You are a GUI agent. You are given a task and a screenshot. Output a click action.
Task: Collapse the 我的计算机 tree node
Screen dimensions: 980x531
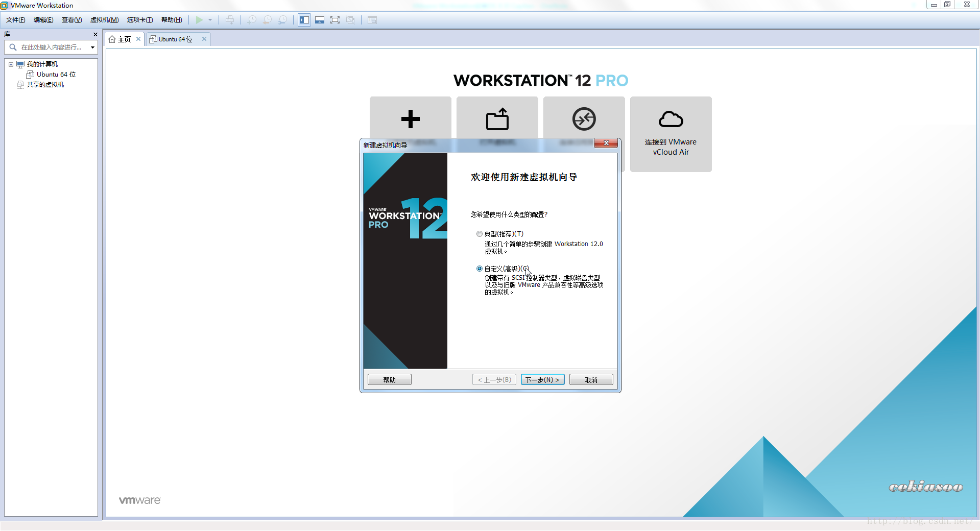point(11,64)
